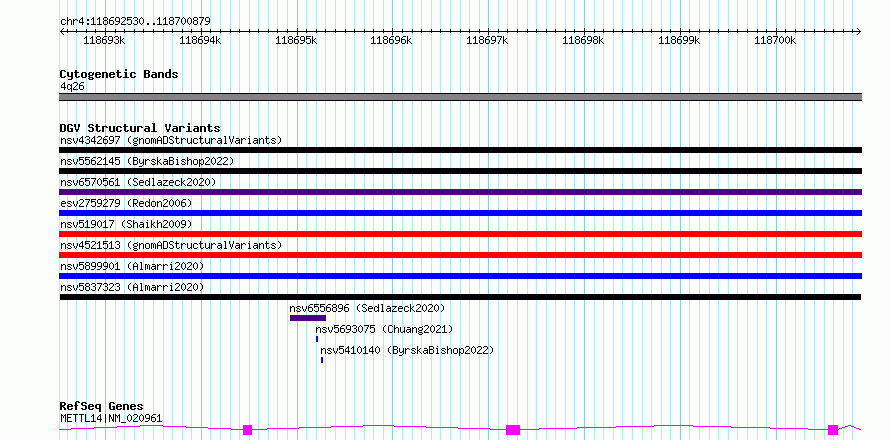The height and width of the screenshot is (440, 890).
Task: Select the first magenta METTL14 exon
Action: 247,430
